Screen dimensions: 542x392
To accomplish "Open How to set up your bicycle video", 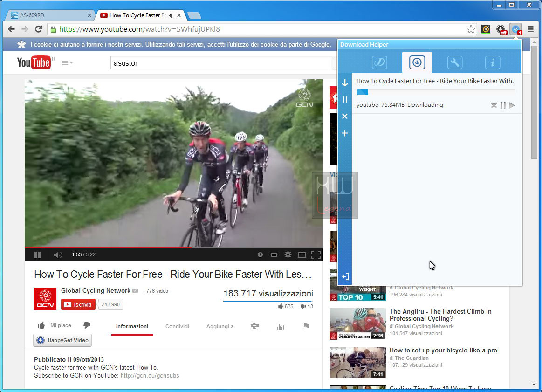I will [x=444, y=350].
